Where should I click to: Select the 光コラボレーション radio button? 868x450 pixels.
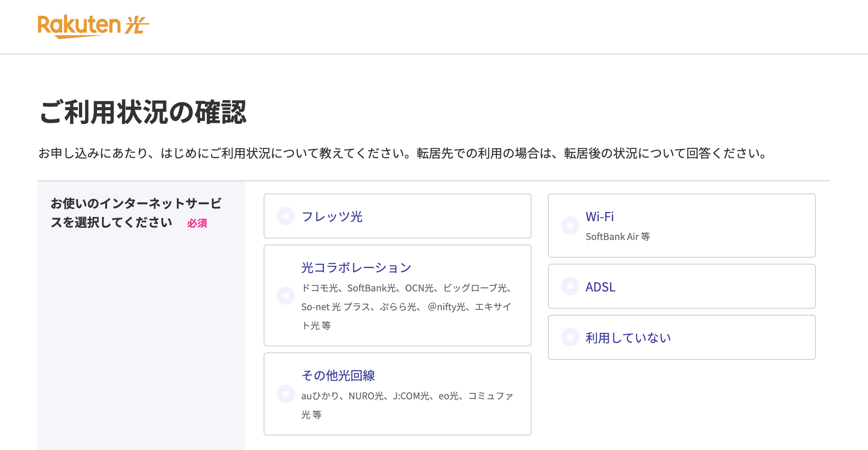[x=286, y=296]
